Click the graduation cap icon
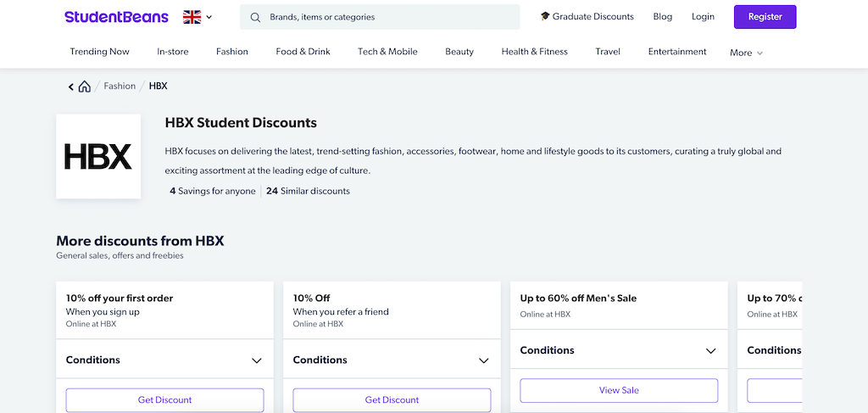Image resolution: width=868 pixels, height=413 pixels. 545,17
